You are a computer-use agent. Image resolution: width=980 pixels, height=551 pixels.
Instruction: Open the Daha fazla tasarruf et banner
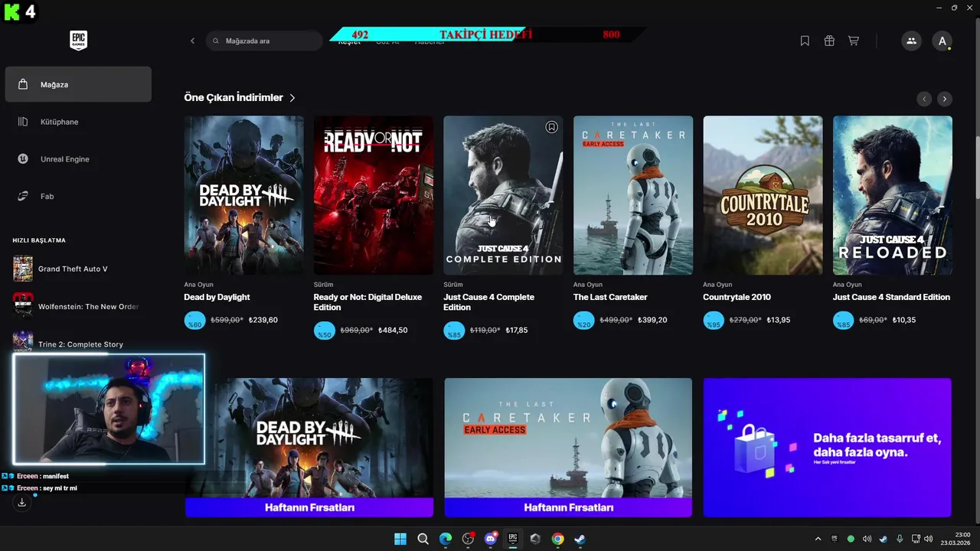(x=827, y=447)
